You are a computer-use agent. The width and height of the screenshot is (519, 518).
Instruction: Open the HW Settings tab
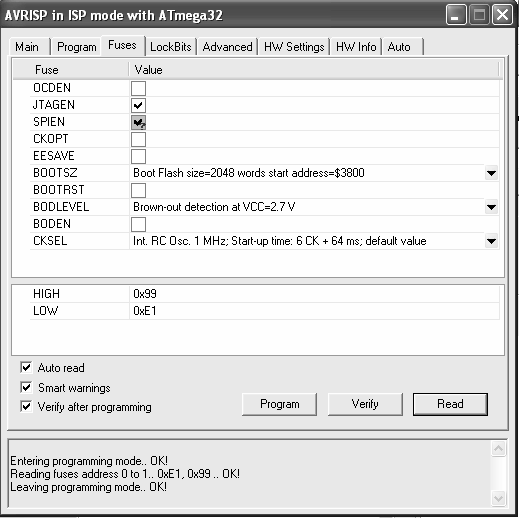pyautogui.click(x=294, y=47)
